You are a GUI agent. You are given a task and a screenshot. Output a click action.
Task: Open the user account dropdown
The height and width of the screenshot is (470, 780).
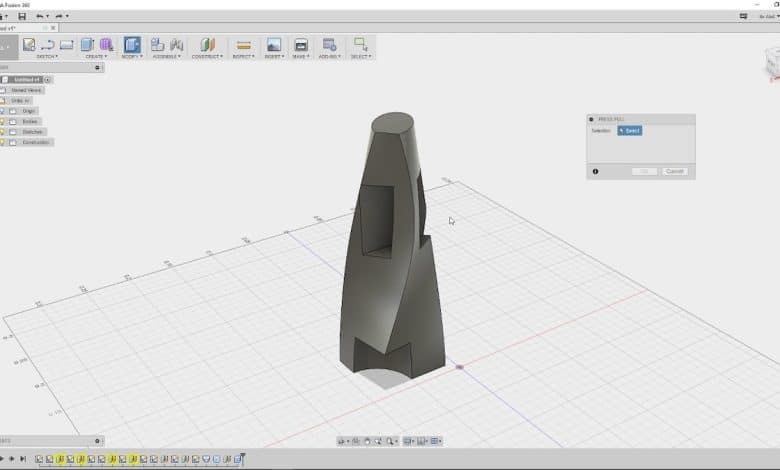[769, 16]
